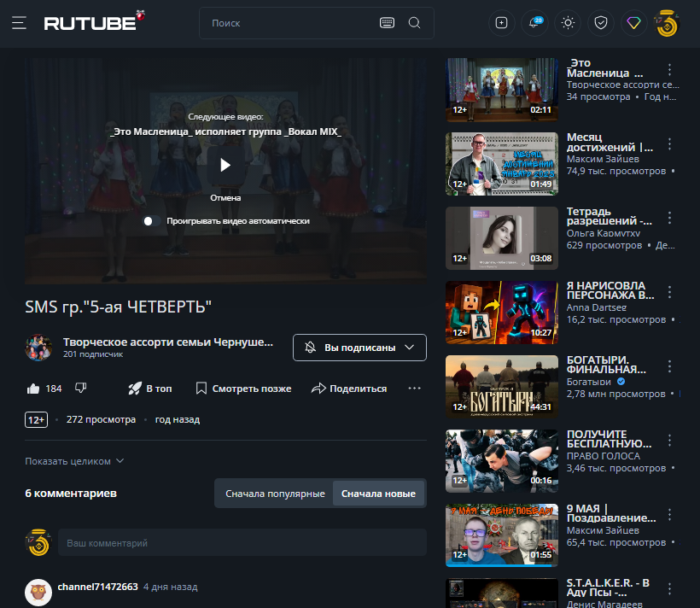Open options menu for 9 МАЯ Поздравление
Screen dimensions: 700x608
point(669,515)
